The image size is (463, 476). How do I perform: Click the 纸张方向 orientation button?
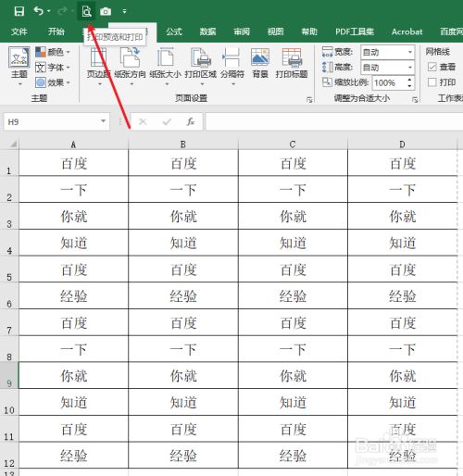[130, 66]
